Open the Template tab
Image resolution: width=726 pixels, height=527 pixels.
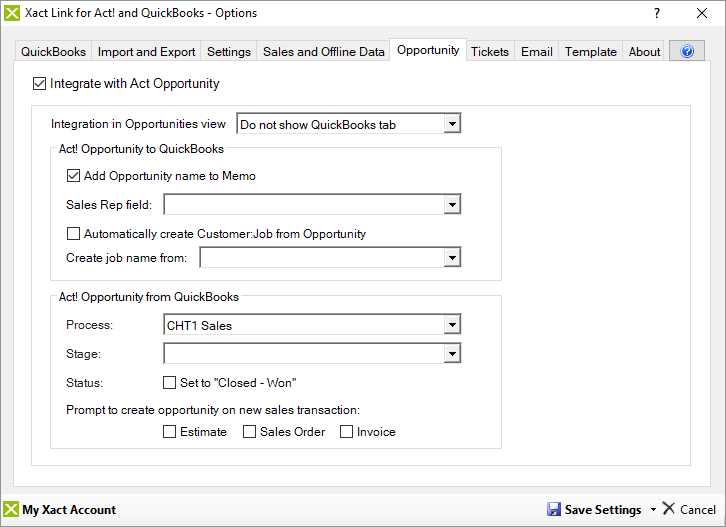(x=590, y=51)
